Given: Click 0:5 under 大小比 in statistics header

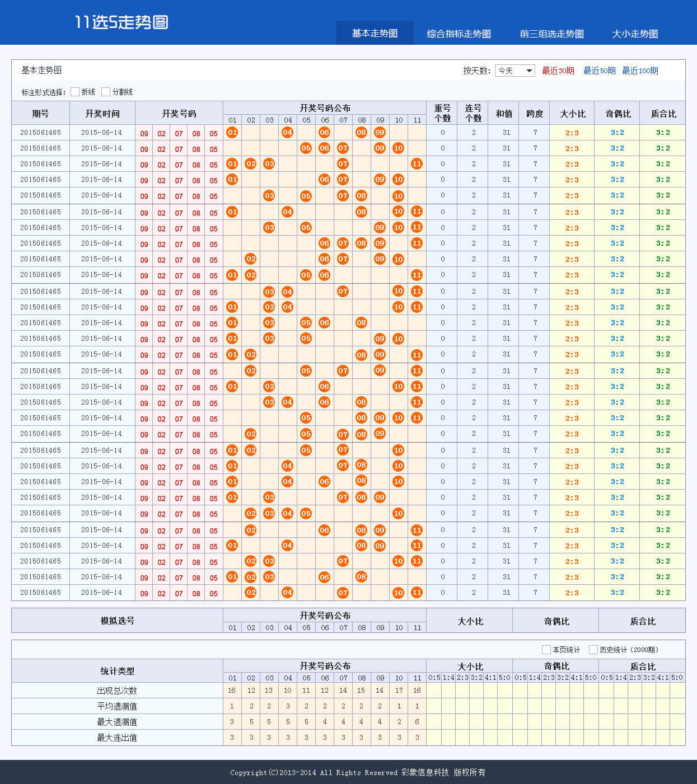Looking at the screenshot, I should (x=434, y=677).
